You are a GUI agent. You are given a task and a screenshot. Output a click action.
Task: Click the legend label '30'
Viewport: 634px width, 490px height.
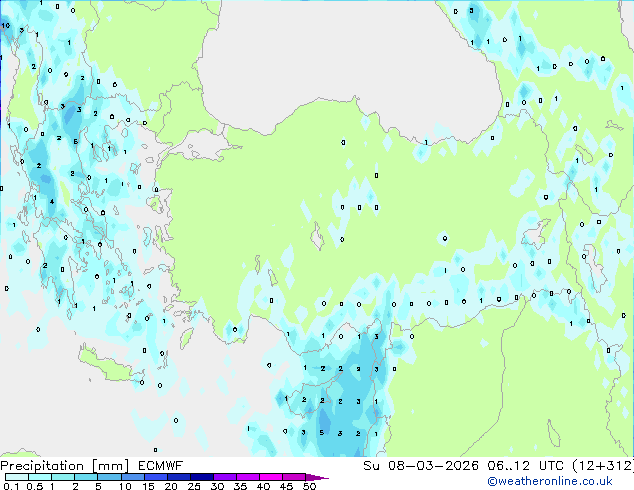click(217, 486)
